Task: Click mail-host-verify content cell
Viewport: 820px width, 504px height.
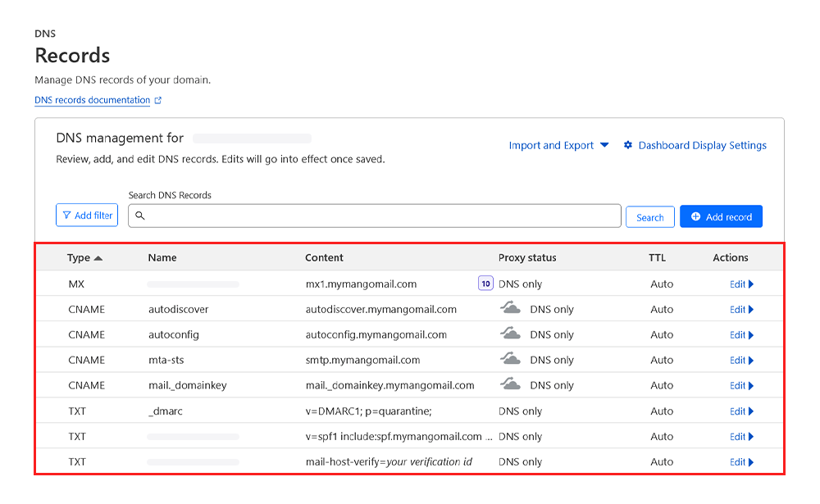Action: pyautogui.click(x=389, y=462)
